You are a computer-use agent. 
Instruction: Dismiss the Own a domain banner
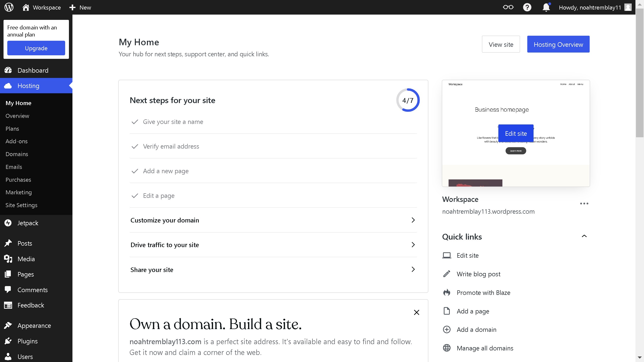click(x=416, y=312)
